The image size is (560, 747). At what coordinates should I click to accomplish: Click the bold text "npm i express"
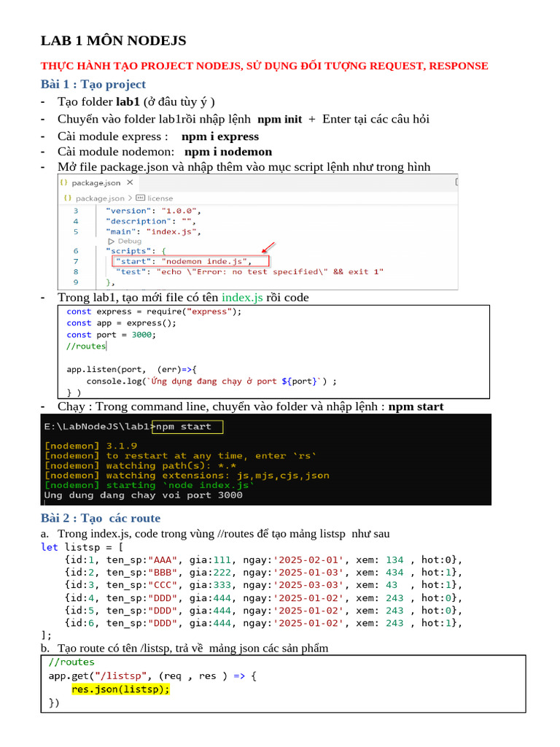point(220,136)
